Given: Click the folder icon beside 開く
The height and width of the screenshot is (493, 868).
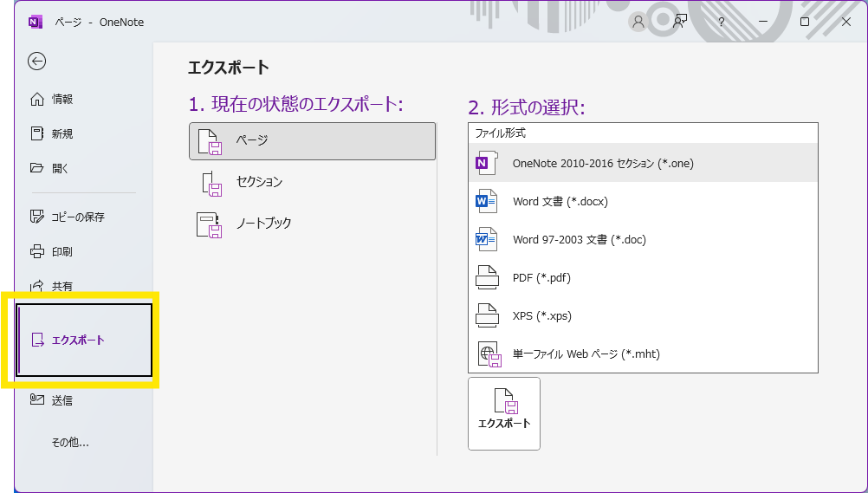Looking at the screenshot, I should click(36, 168).
